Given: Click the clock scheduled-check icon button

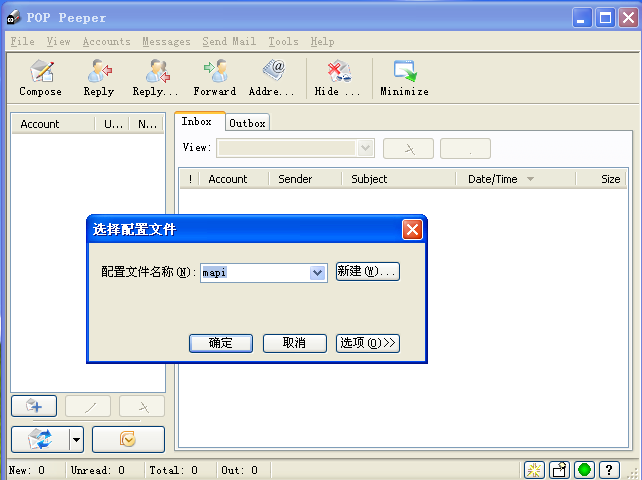Looking at the screenshot, I should pos(128,439).
